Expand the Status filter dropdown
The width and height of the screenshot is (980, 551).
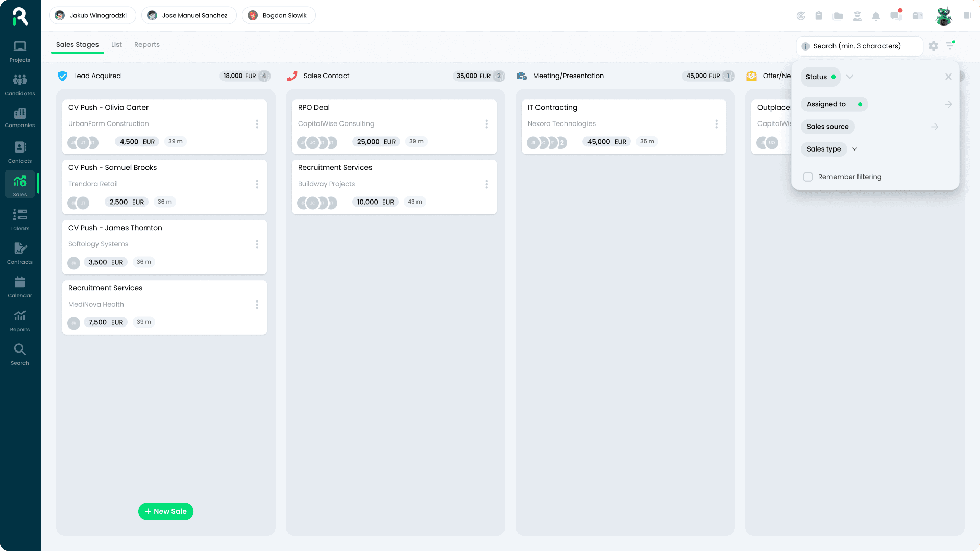tap(849, 77)
